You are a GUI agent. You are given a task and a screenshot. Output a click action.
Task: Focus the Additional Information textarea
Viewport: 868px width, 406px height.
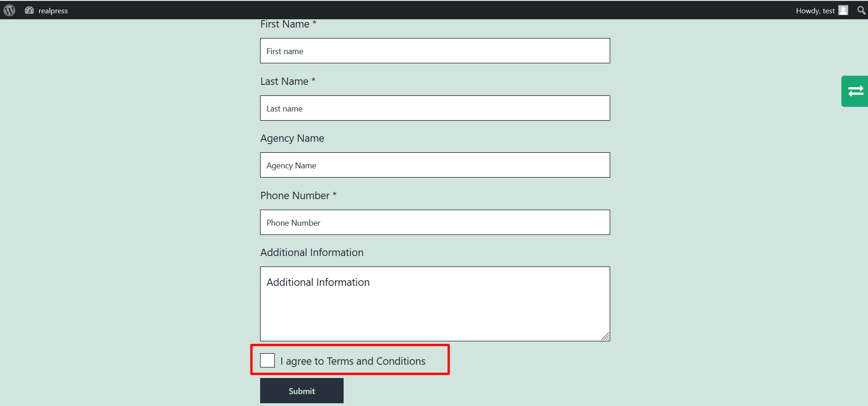[435, 304]
